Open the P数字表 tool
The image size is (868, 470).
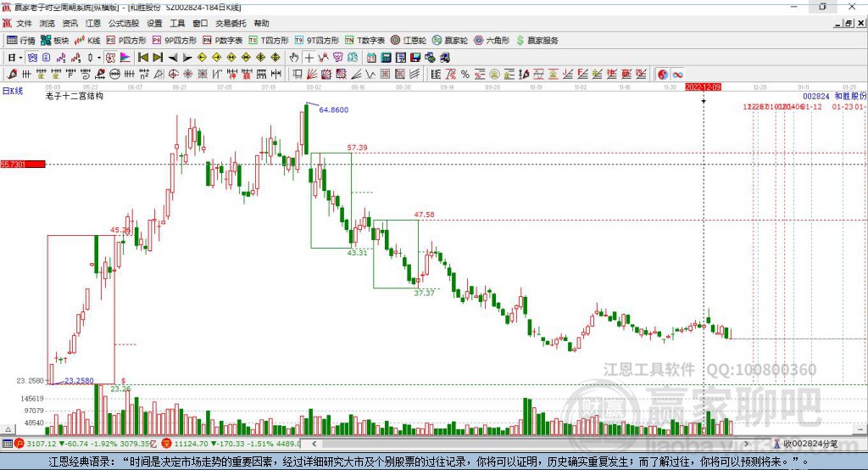223,41
